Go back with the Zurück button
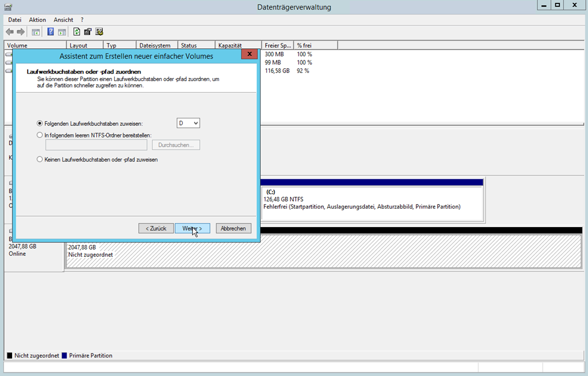 coord(156,228)
